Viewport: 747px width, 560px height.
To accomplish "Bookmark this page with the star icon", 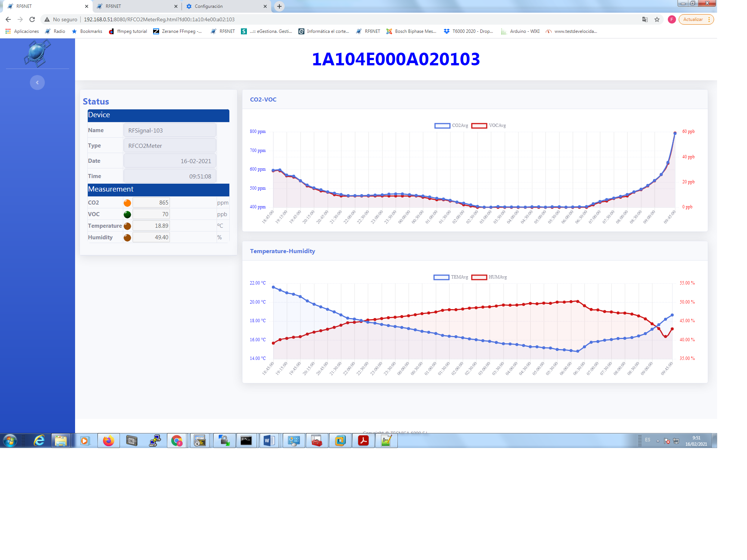I will pyautogui.click(x=657, y=19).
